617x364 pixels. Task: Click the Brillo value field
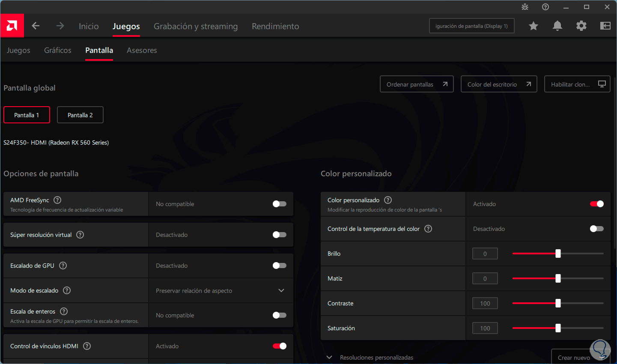(x=485, y=254)
